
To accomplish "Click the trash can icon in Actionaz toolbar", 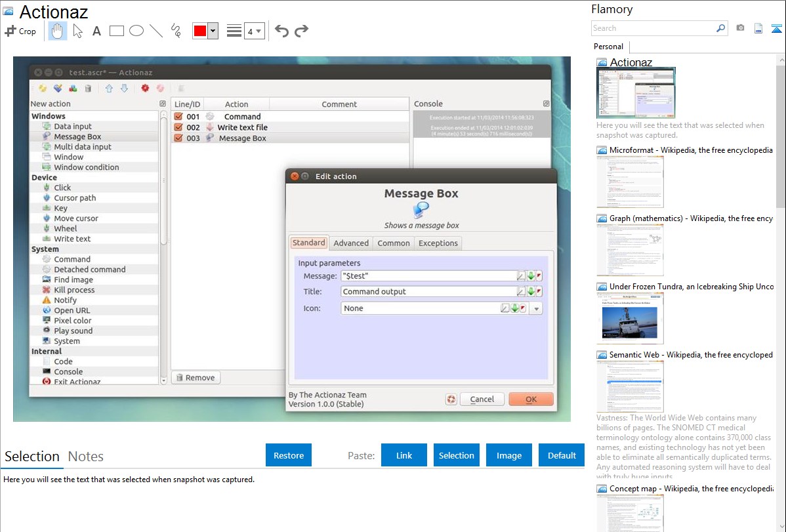I will coord(88,89).
